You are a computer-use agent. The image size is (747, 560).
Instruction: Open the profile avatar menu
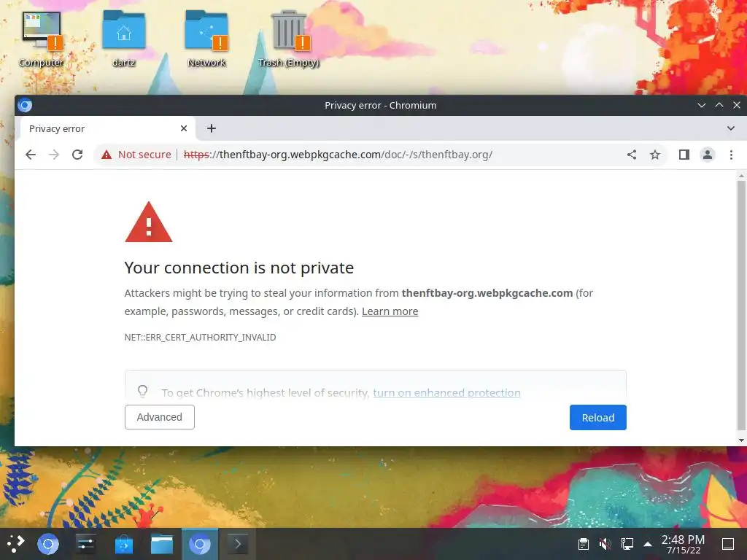click(708, 155)
